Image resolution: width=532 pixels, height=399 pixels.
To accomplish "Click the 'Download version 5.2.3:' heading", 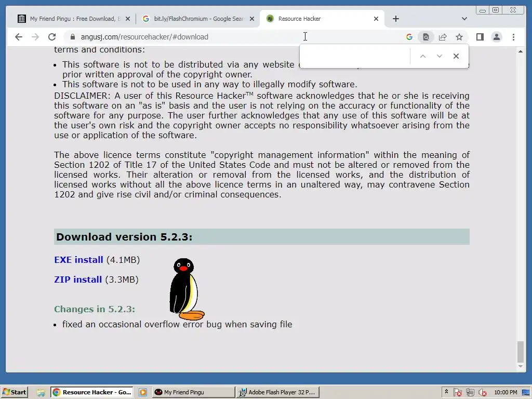I will 124,237.
